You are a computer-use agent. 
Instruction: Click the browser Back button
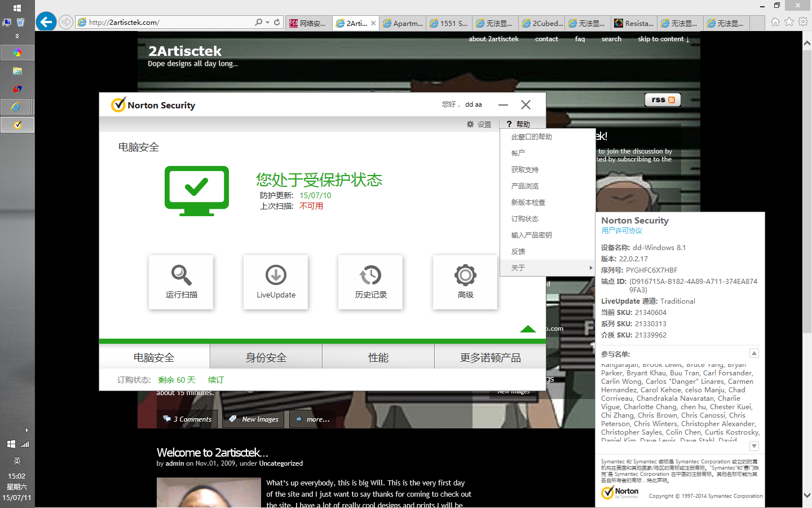(46, 22)
